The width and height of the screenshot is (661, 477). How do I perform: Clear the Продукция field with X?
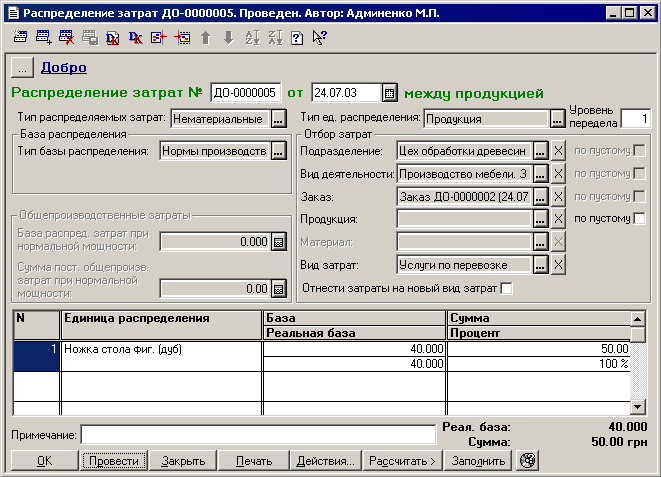pos(558,219)
